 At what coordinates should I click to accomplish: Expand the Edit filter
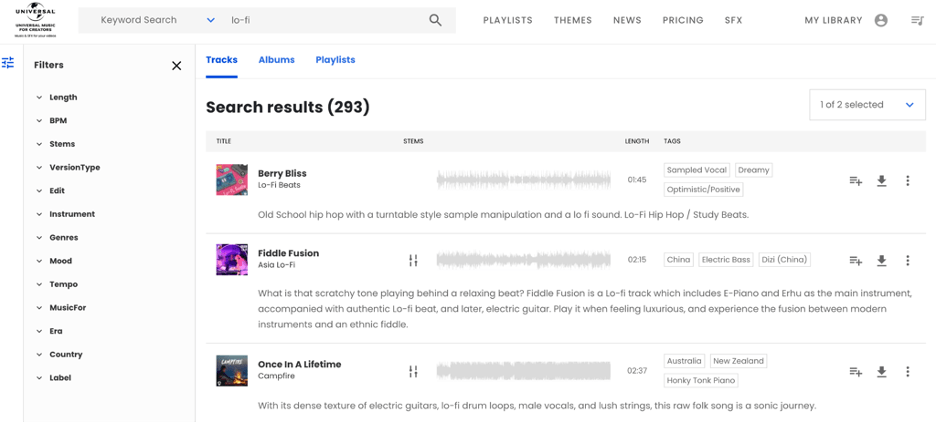(50, 191)
